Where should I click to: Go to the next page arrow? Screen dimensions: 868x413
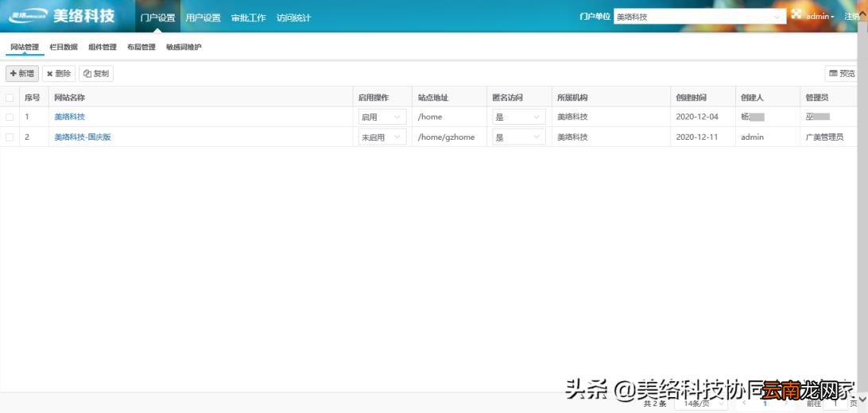pos(786,404)
